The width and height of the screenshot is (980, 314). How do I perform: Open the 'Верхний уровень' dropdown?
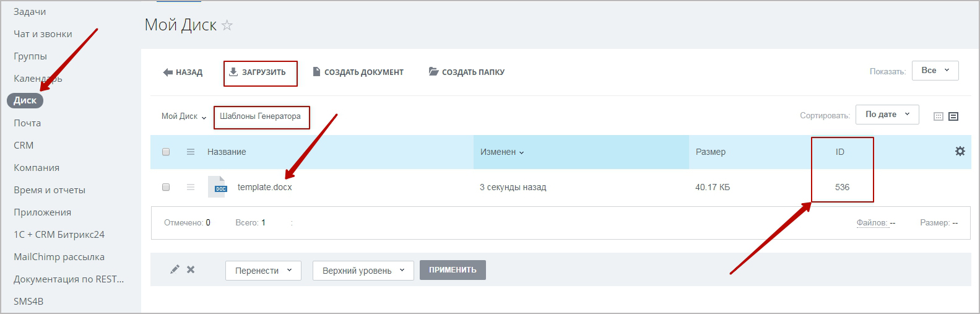click(x=363, y=271)
